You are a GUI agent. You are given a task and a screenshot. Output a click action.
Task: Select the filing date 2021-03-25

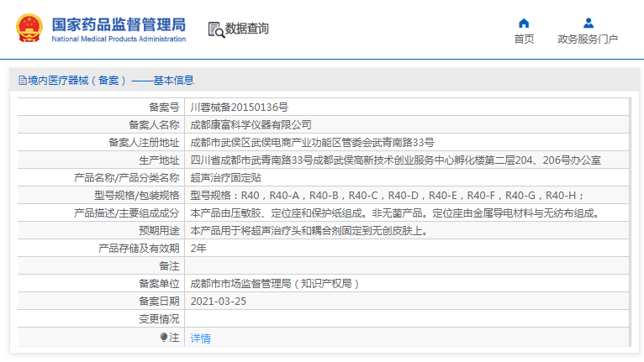[x=218, y=302]
